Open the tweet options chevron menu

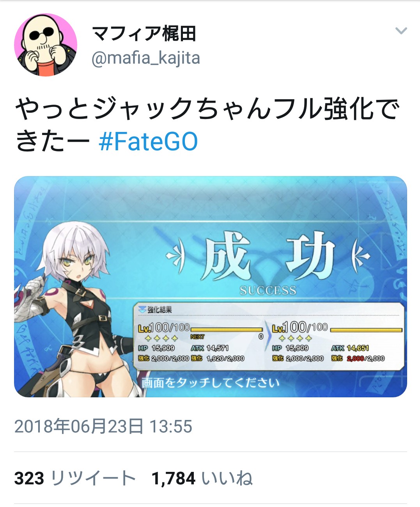coord(401,31)
